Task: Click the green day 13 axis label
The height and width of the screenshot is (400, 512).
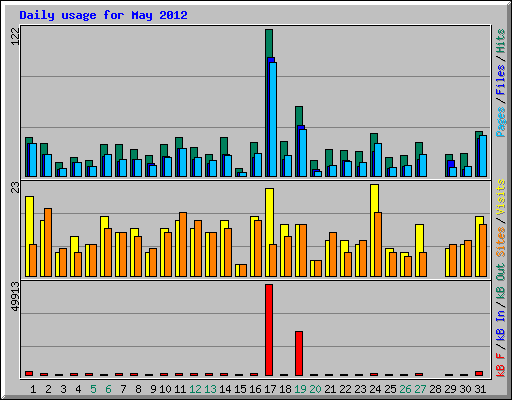Action: coord(210,389)
